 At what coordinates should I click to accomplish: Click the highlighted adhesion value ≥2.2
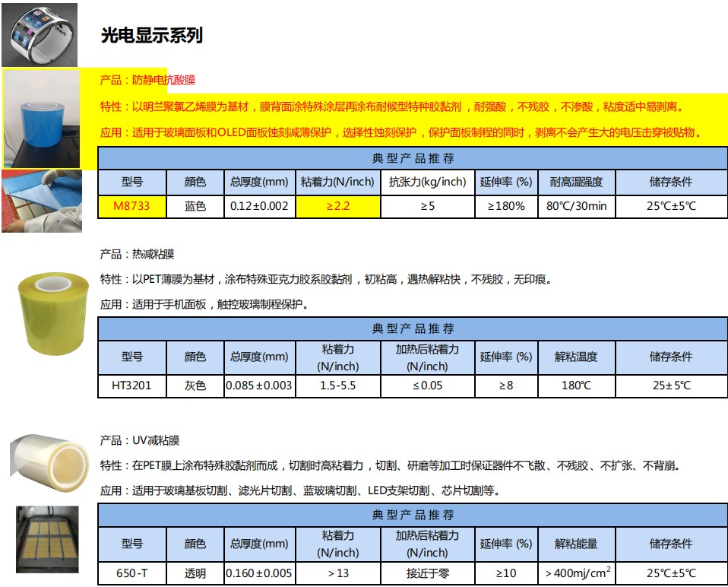(x=338, y=206)
